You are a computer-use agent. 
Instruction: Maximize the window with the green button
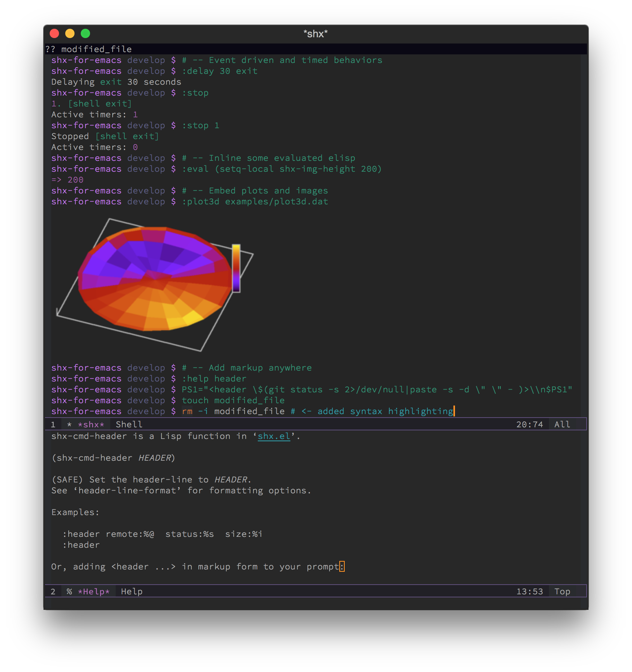coord(85,33)
